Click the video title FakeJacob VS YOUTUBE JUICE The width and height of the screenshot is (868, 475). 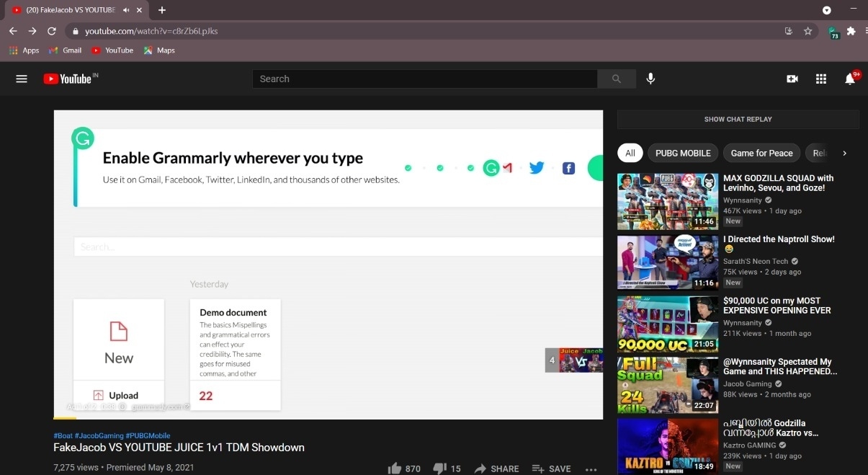pyautogui.click(x=179, y=448)
